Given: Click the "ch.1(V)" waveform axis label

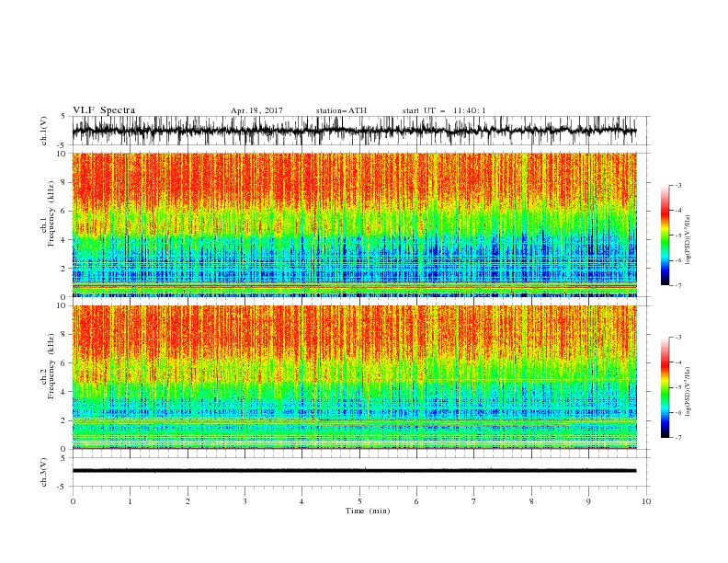Looking at the screenshot, I should (x=44, y=131).
